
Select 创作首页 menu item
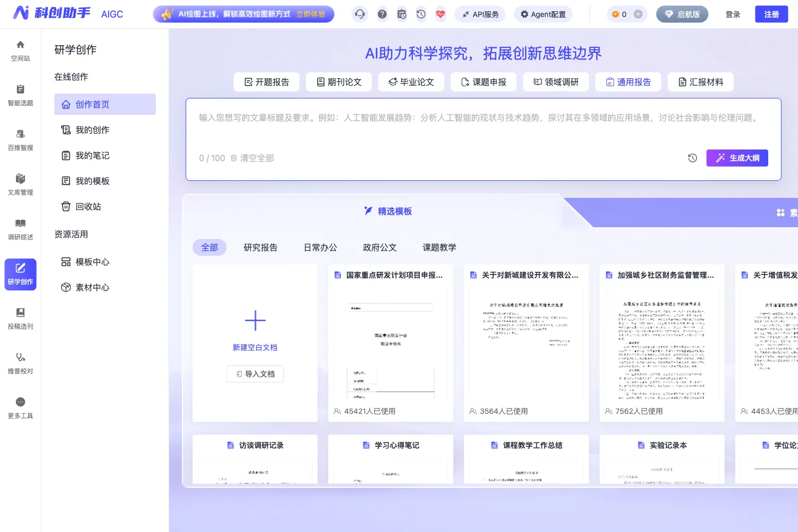(105, 104)
